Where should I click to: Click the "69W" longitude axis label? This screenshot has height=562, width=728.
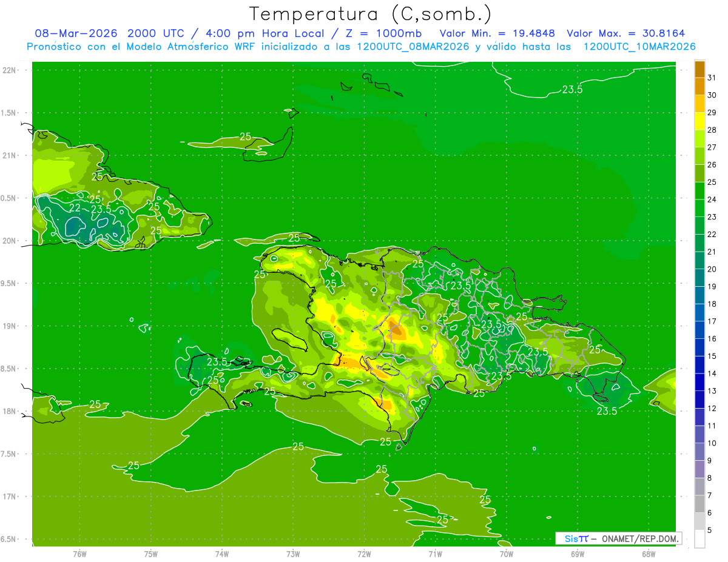578,554
